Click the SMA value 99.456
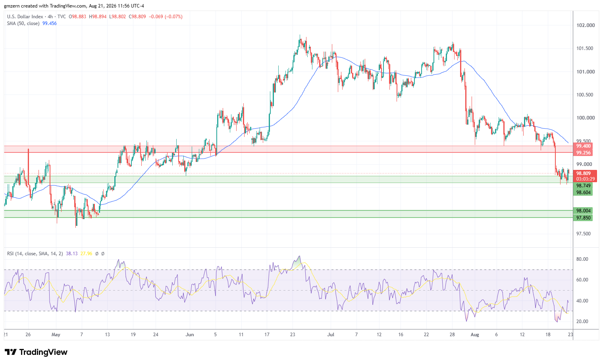The height and width of the screenshot is (364, 603). (50, 23)
